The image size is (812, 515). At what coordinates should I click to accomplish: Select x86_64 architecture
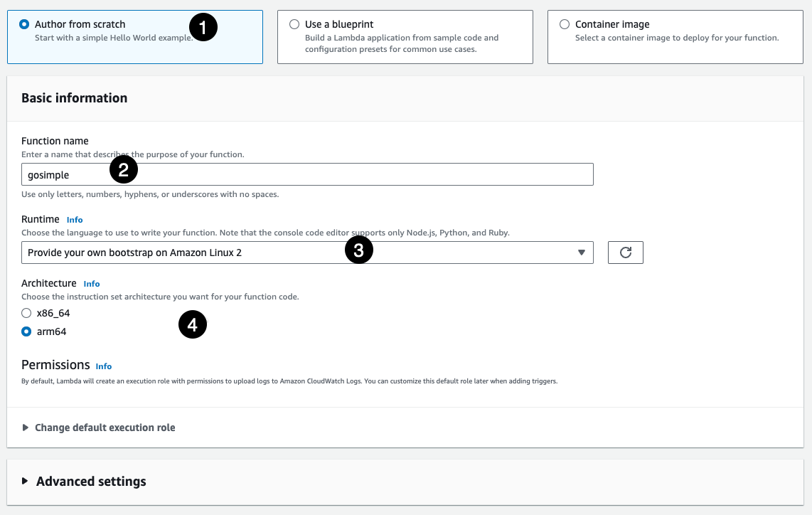pos(26,313)
